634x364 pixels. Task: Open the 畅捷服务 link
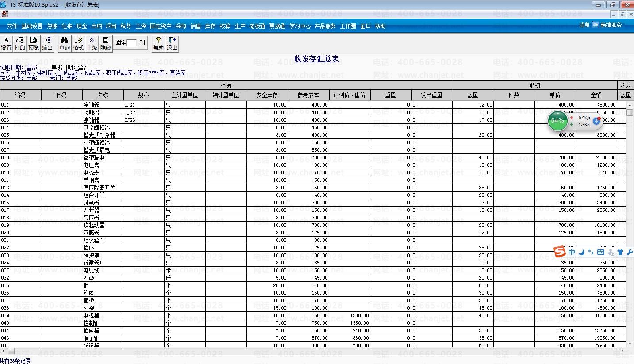tap(611, 25)
